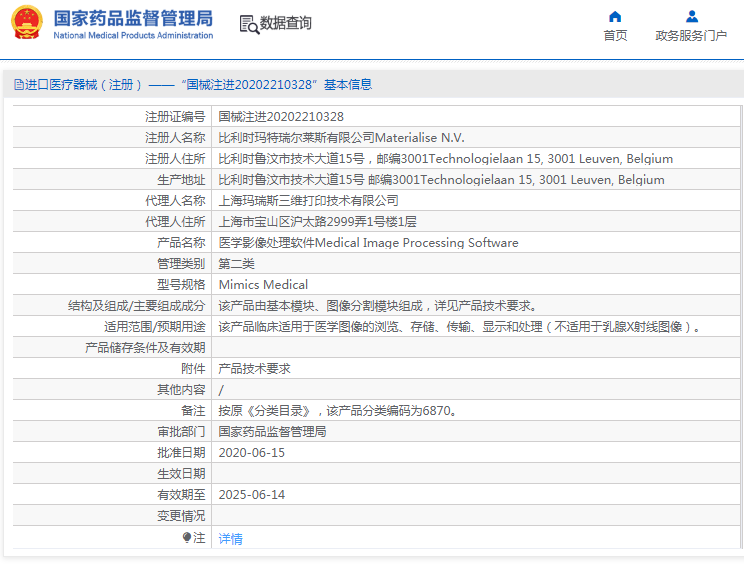Click the 管理类别 label
This screenshot has width=744, height=568.
click(x=181, y=264)
